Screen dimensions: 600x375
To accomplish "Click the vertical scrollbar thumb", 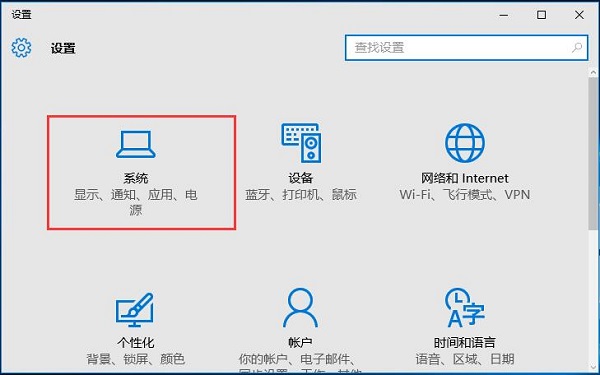I will click(593, 154).
